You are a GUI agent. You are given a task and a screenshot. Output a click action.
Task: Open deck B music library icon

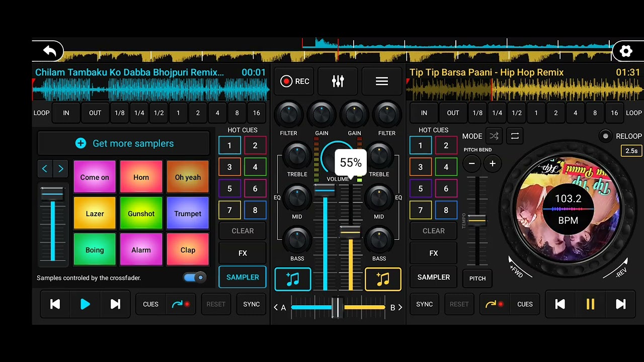[383, 280]
